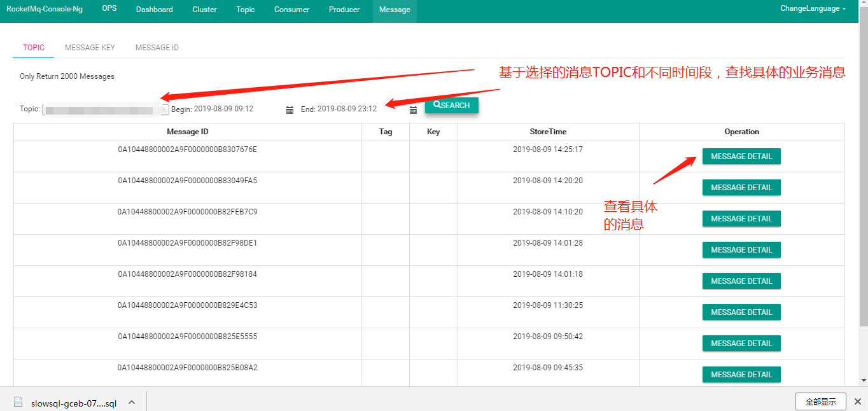
Task: Click store time 2019-08-09 09:45:35
Action: point(548,368)
